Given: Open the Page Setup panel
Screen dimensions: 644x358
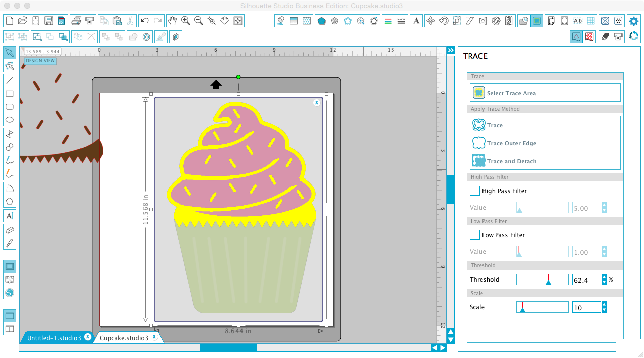Looking at the screenshot, I should (552, 21).
